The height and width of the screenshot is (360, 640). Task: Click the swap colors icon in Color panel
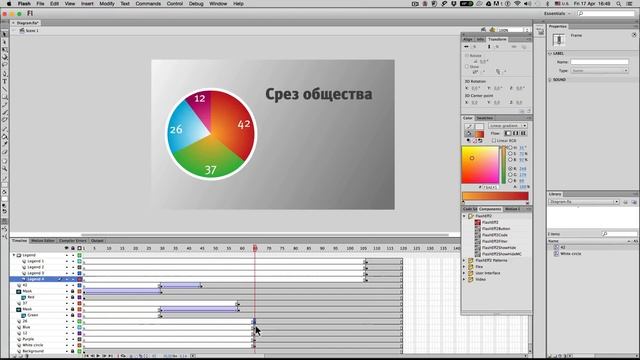[480, 140]
